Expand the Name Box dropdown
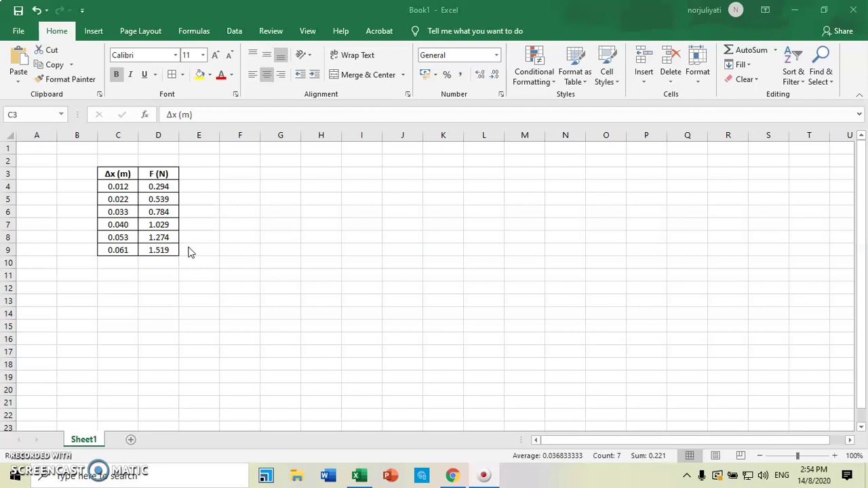Viewport: 868px width, 488px height. tap(61, 115)
